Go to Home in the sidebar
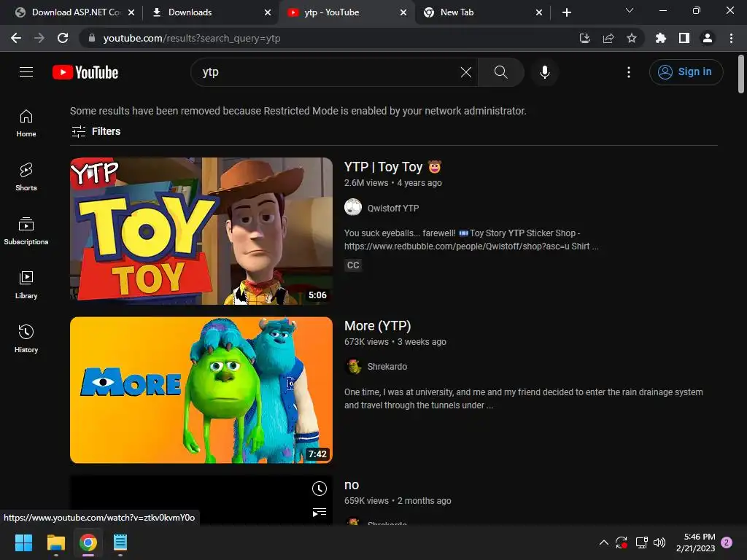This screenshot has height=560, width=747. pos(26,123)
